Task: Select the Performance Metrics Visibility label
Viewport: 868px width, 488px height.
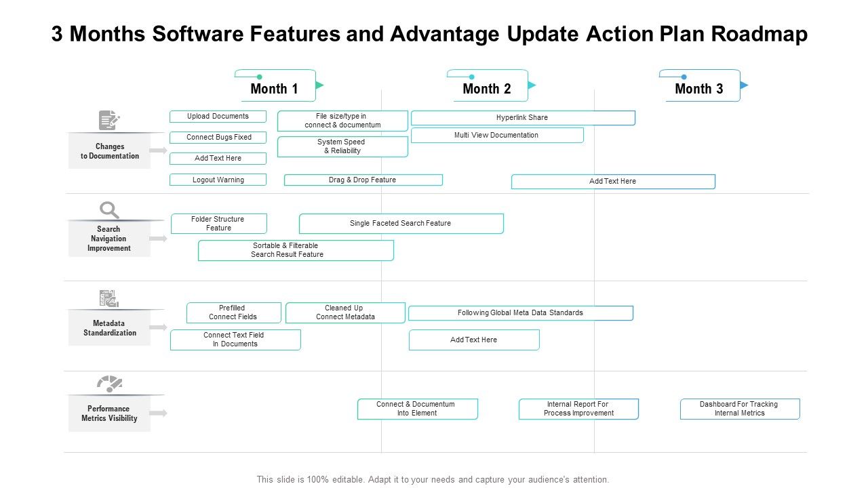Action: pos(109,413)
